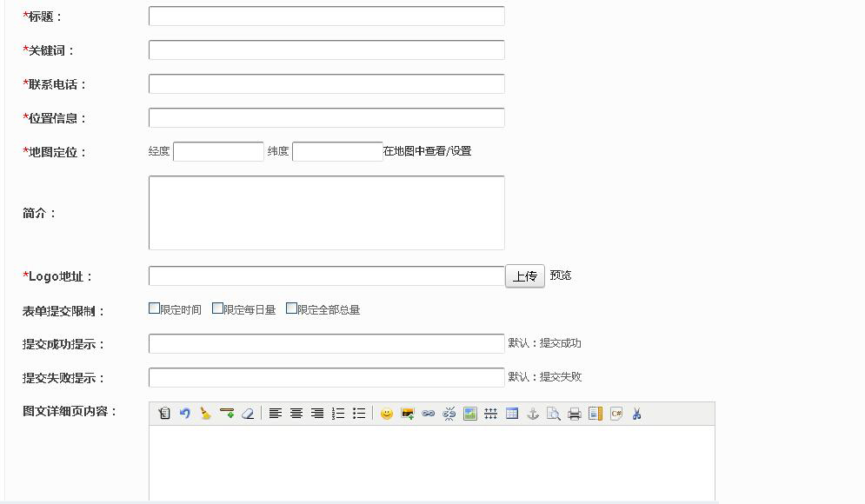The width and height of the screenshot is (865, 504).
Task: Check the 限定时间 checkbox
Action: point(154,308)
